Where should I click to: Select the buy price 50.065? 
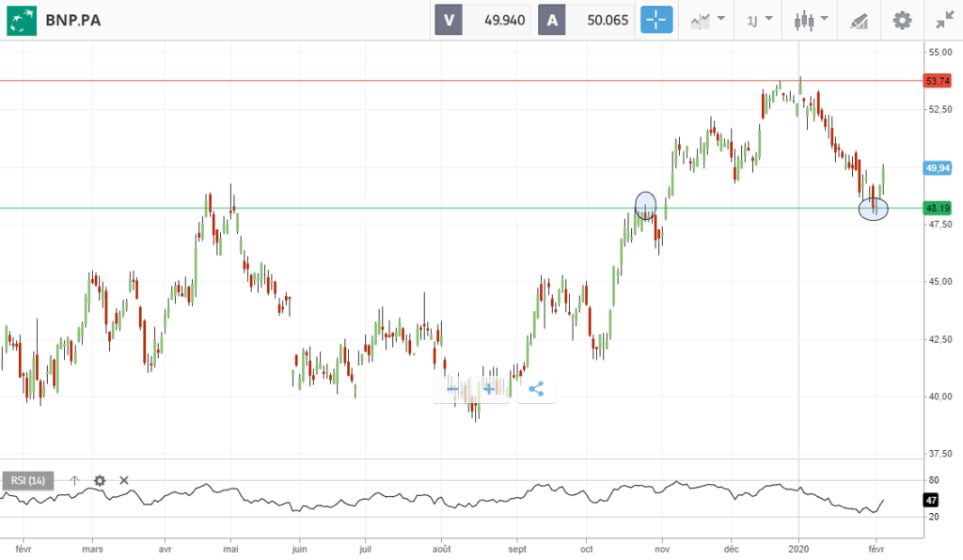[x=608, y=21]
